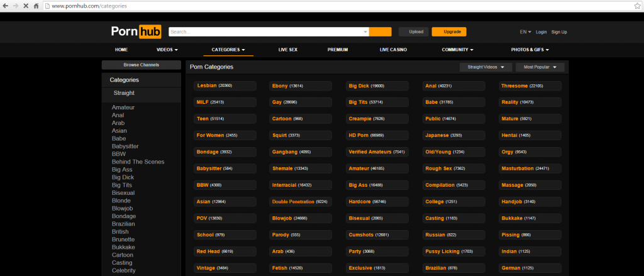Open the PREMIUM navigation item
The image size is (644, 276).
(x=338, y=50)
